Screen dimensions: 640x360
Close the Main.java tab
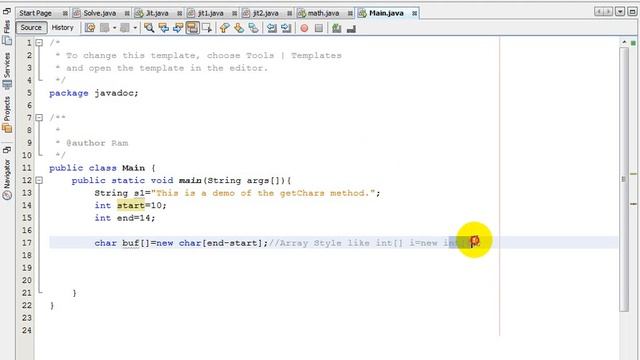pos(414,13)
